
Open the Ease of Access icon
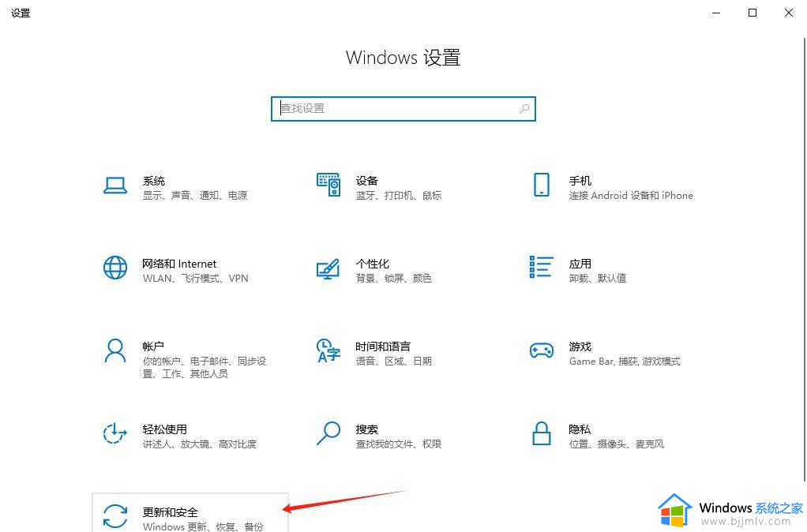click(114, 433)
